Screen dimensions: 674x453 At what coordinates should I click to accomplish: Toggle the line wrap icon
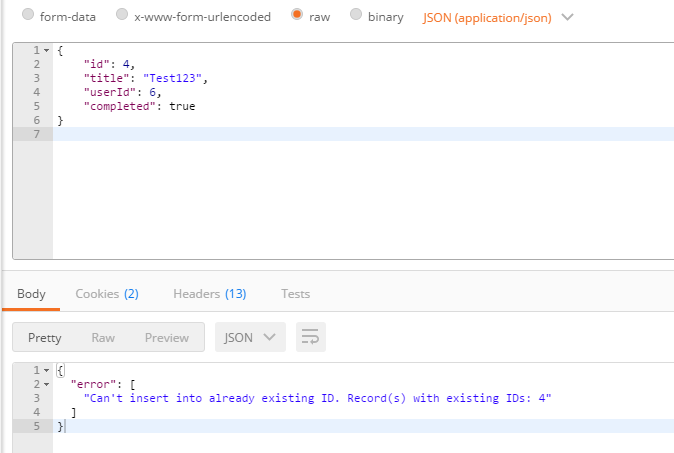click(310, 337)
